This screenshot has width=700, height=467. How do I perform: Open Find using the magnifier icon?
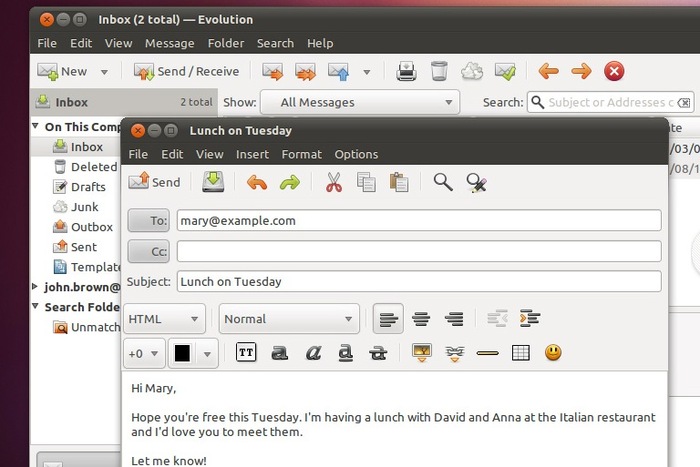(443, 182)
